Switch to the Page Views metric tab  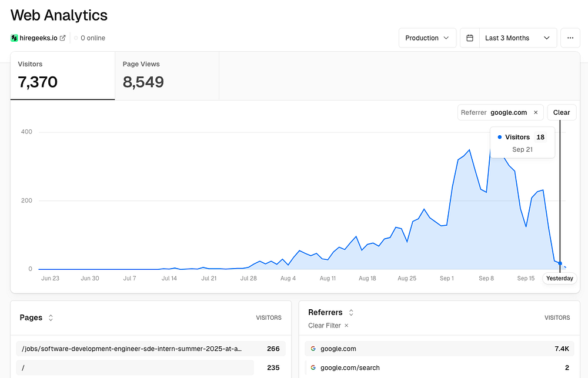click(167, 76)
